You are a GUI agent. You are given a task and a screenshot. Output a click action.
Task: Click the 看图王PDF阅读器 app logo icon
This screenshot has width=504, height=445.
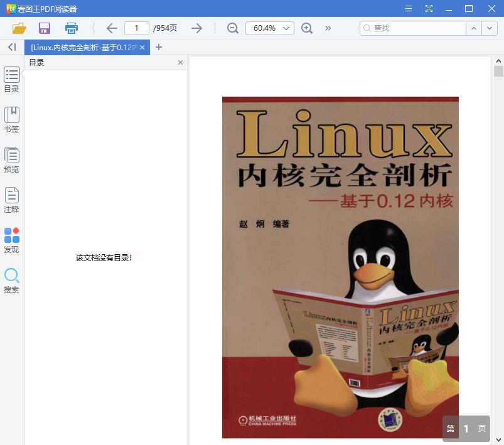(x=11, y=9)
